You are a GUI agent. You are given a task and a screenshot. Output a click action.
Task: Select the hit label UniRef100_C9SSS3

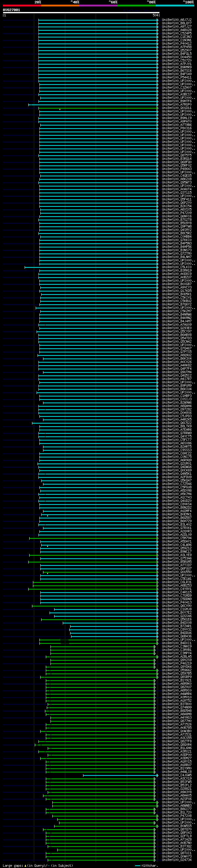click(x=177, y=450)
